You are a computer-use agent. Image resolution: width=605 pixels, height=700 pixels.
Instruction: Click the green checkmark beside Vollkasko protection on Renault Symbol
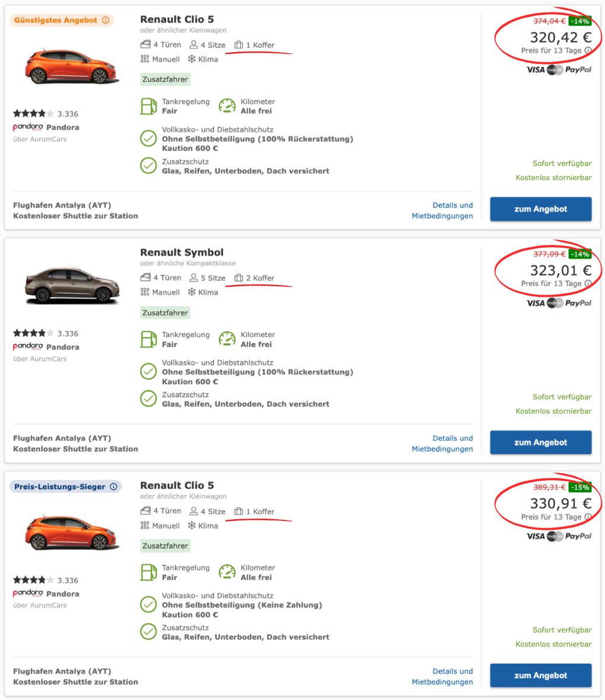[148, 371]
